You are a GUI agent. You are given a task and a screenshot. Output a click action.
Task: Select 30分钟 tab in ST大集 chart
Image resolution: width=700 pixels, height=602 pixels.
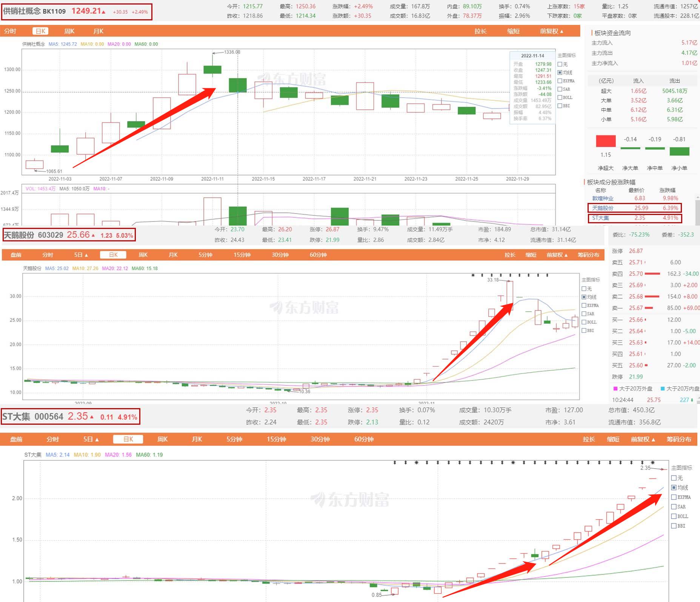click(x=320, y=439)
